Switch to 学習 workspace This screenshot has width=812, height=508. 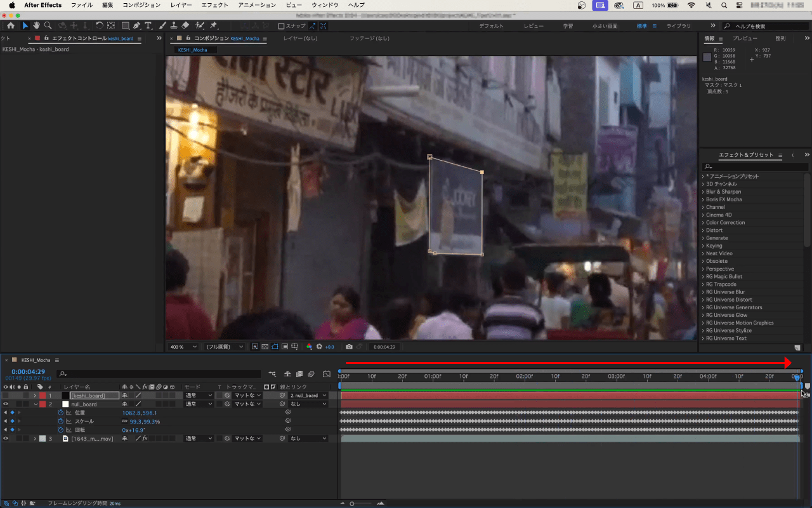point(568,26)
